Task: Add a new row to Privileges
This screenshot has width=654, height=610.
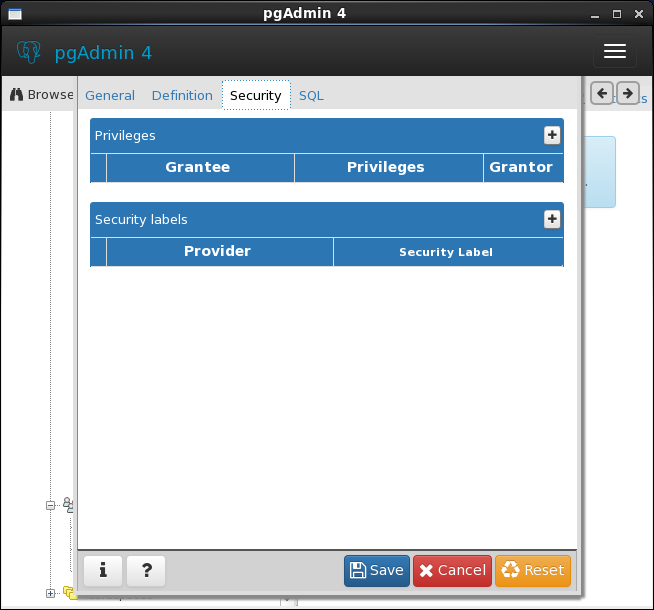Action: pyautogui.click(x=551, y=135)
